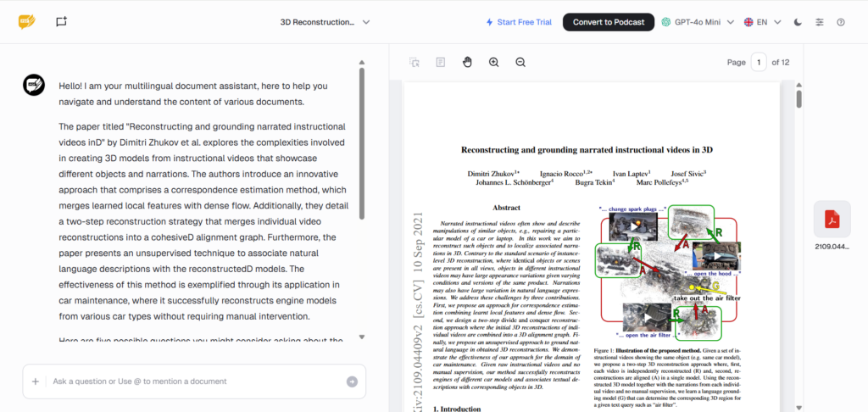Viewport: 868px width, 412px height.
Task: Click the PDF viewer scroll up arrow
Action: (798, 85)
